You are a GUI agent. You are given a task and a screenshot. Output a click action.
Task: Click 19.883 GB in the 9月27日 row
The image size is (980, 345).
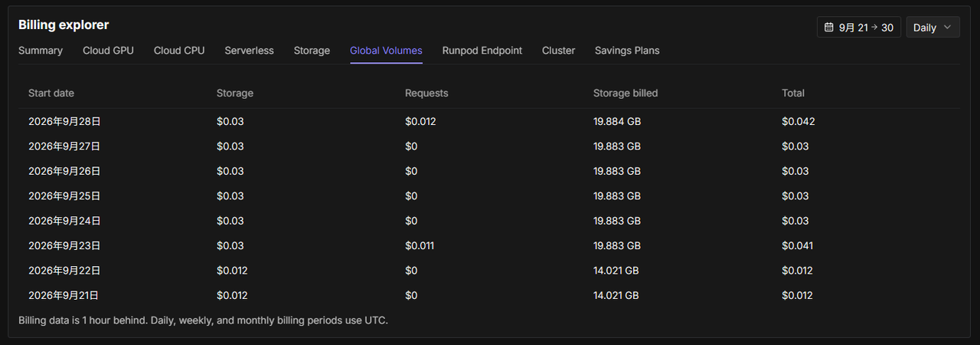[x=617, y=146]
